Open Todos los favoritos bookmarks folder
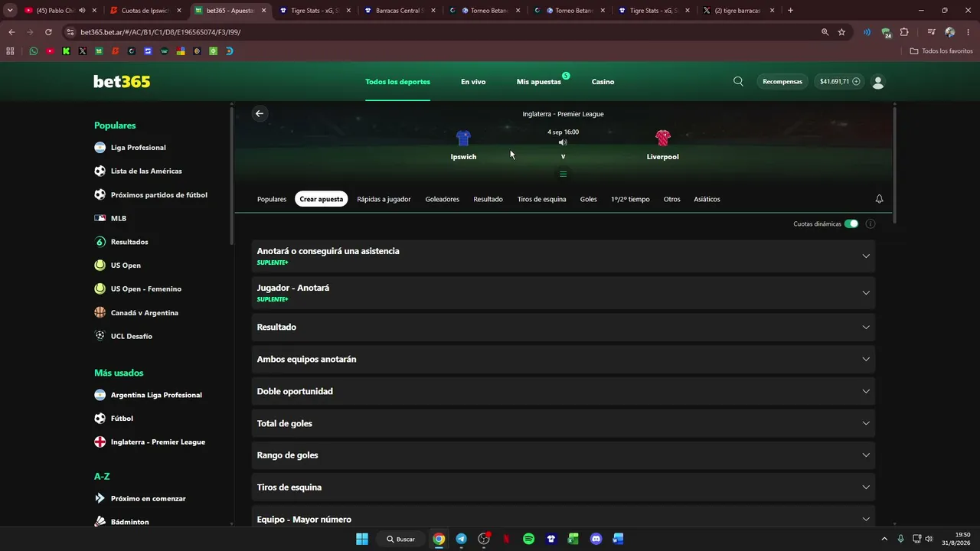This screenshot has height=551, width=980. [942, 51]
